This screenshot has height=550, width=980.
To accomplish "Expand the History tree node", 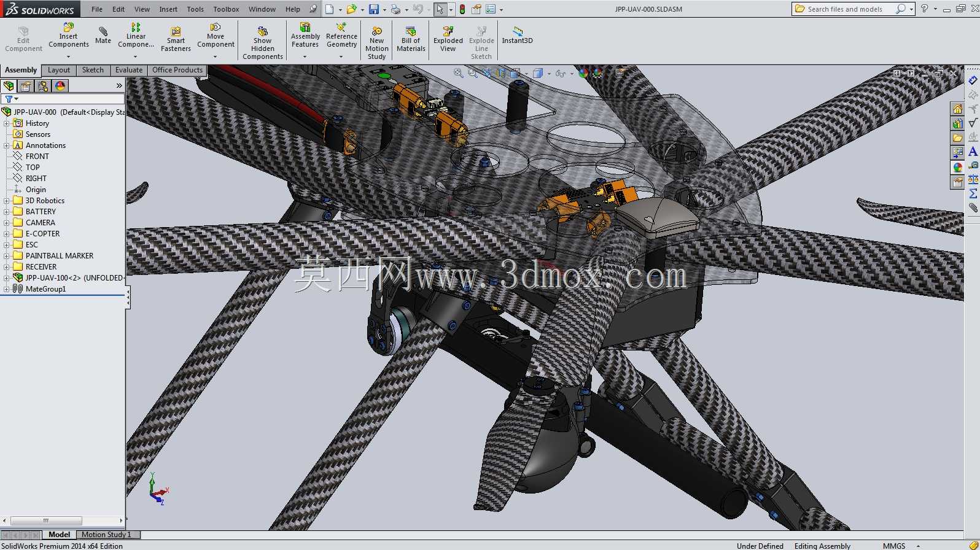I will click(x=6, y=123).
